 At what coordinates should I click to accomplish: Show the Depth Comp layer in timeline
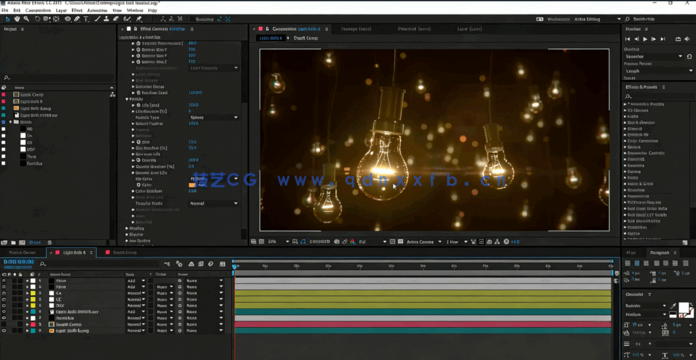[4, 324]
